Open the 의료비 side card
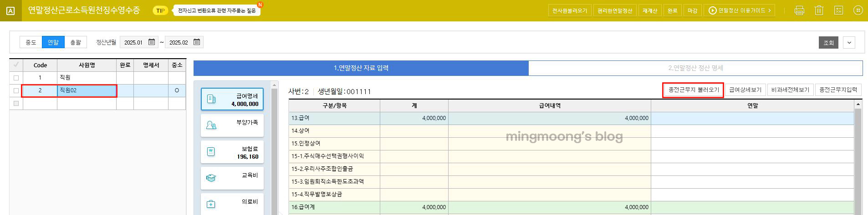 (x=232, y=204)
